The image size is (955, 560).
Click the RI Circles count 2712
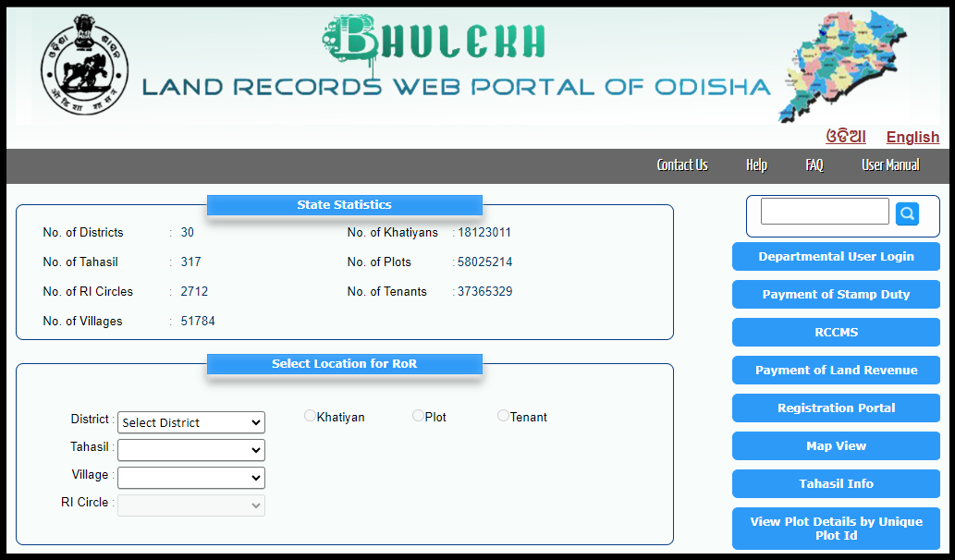coord(194,292)
